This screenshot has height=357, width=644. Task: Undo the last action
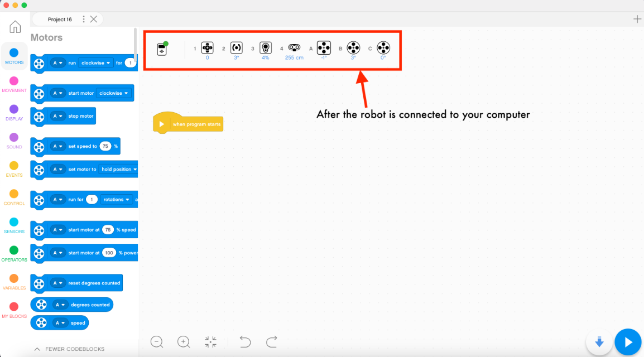pos(245,342)
